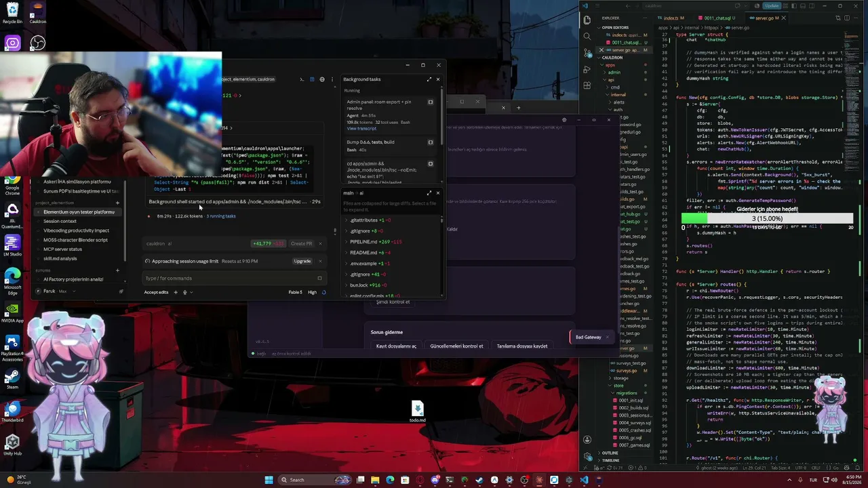Screen dimensions: 868x488
Task: Open the three-dot menu in Claude header
Action: (332, 79)
